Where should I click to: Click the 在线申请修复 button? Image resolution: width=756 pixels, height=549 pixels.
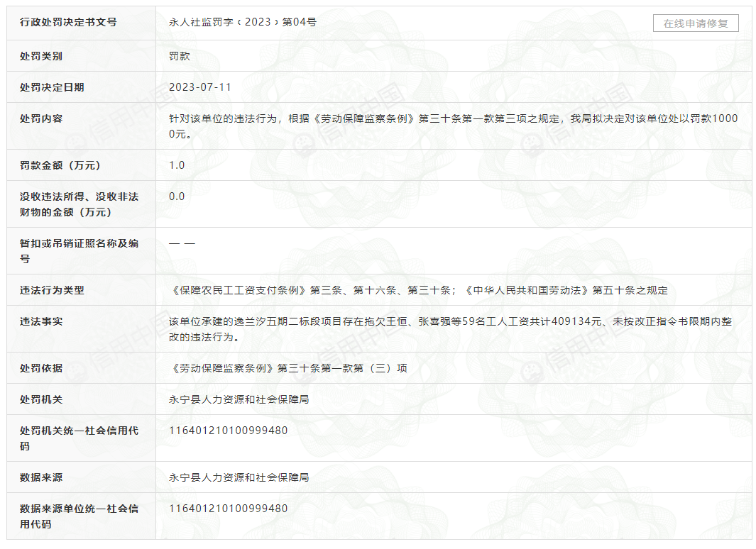695,23
